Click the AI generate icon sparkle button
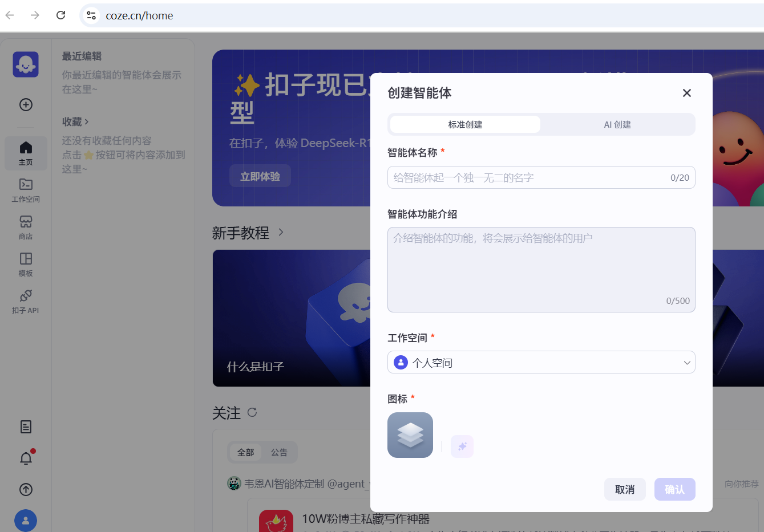 coord(462,446)
